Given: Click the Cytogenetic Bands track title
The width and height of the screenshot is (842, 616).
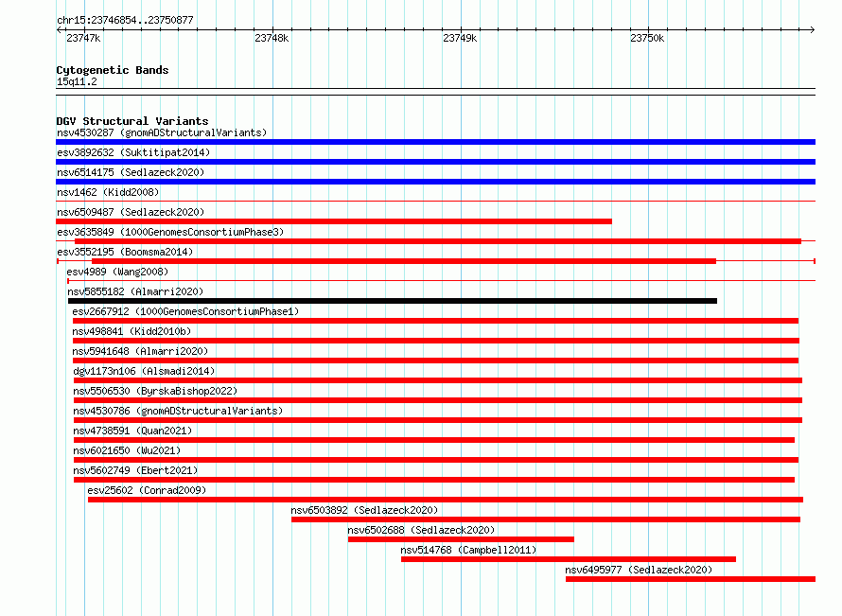Looking at the screenshot, I should tap(113, 70).
